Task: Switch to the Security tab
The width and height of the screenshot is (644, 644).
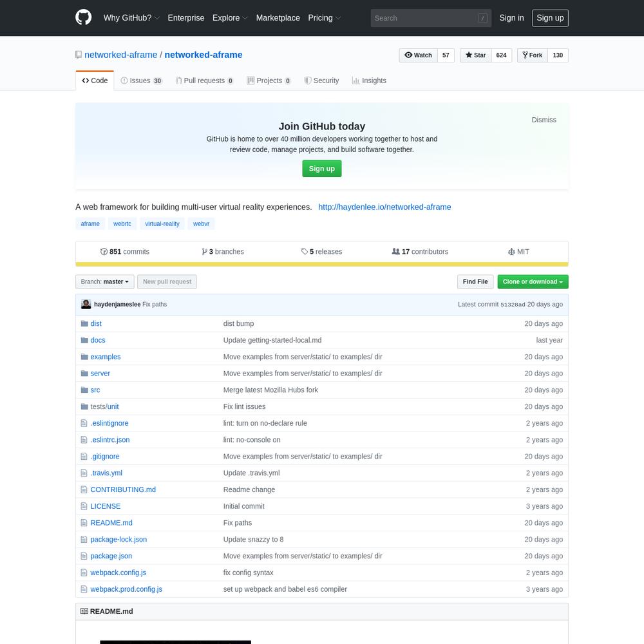Action: point(321,80)
